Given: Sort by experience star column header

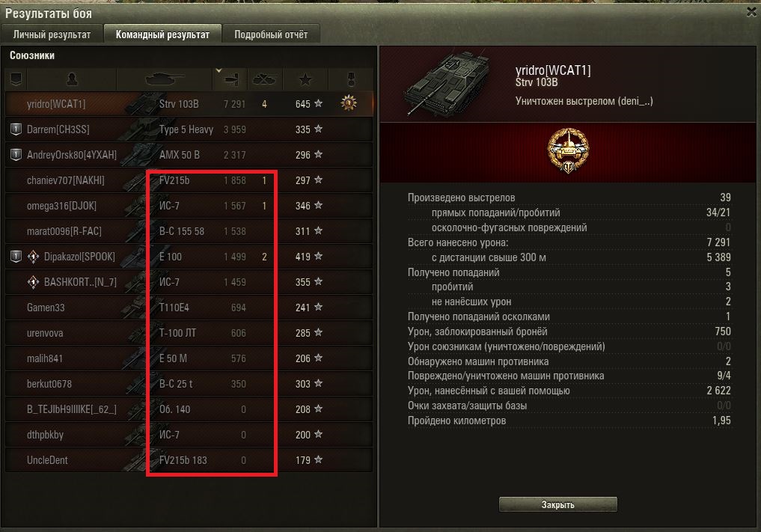Looking at the screenshot, I should pos(305,79).
